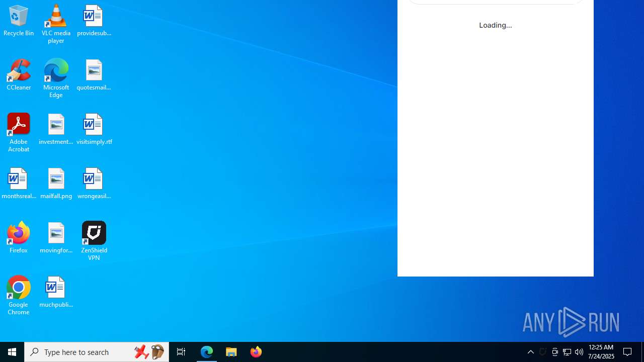Select the monthsreal Word document
The width and height of the screenshot is (644, 362).
tap(19, 184)
